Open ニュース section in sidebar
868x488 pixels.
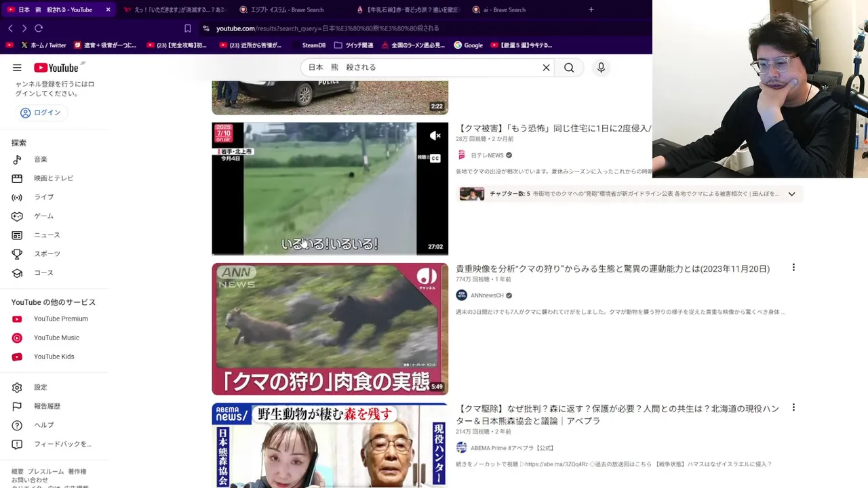coord(54,235)
